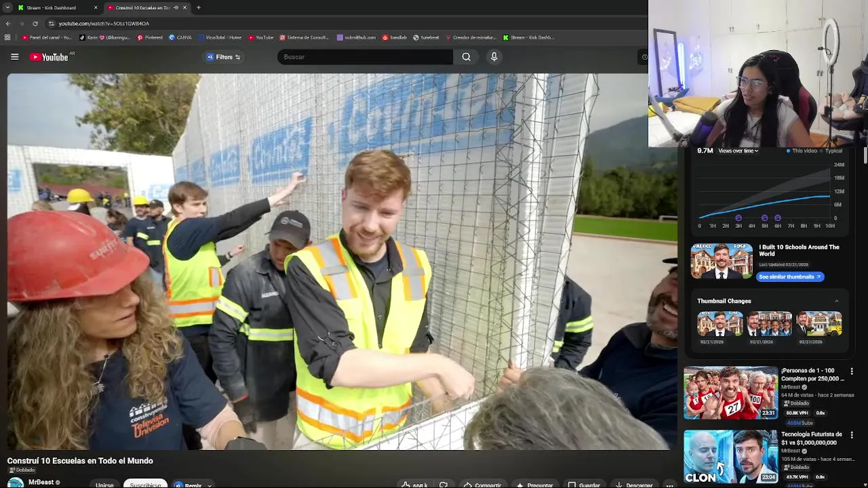Screen dimensions: 868x488
Task: Open the apps grid in bookmarks bar
Action: (x=7, y=37)
